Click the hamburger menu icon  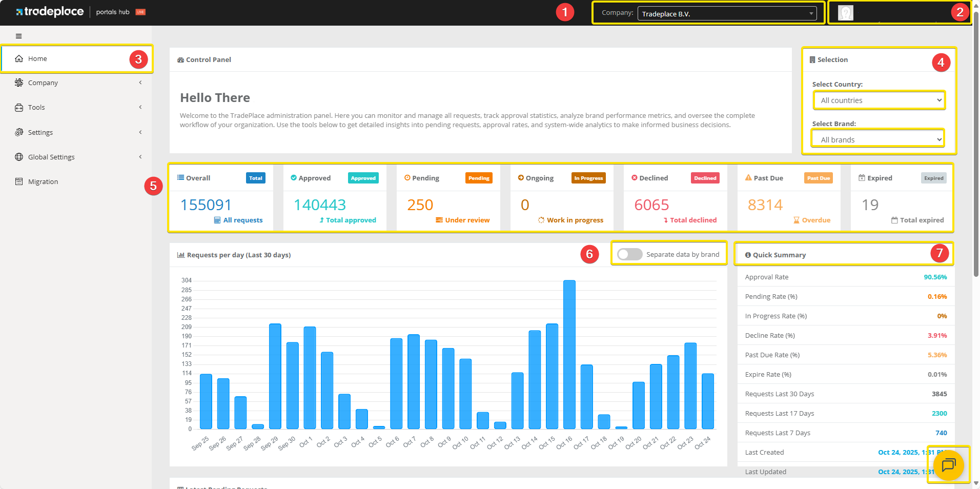pos(19,36)
